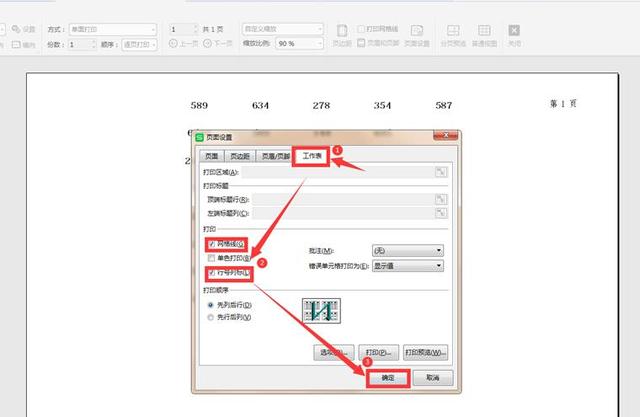Click the value 589 in preview
This screenshot has width=640, height=417.
click(199, 105)
